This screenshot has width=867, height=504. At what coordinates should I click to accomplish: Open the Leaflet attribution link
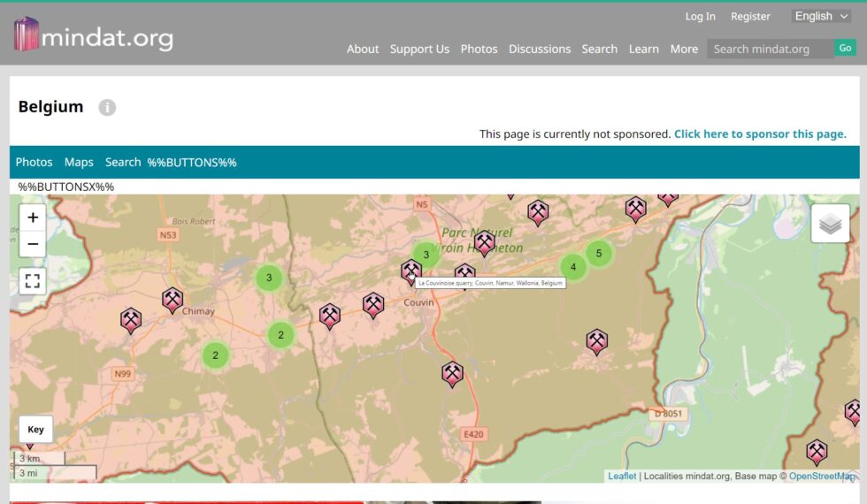pyautogui.click(x=622, y=476)
